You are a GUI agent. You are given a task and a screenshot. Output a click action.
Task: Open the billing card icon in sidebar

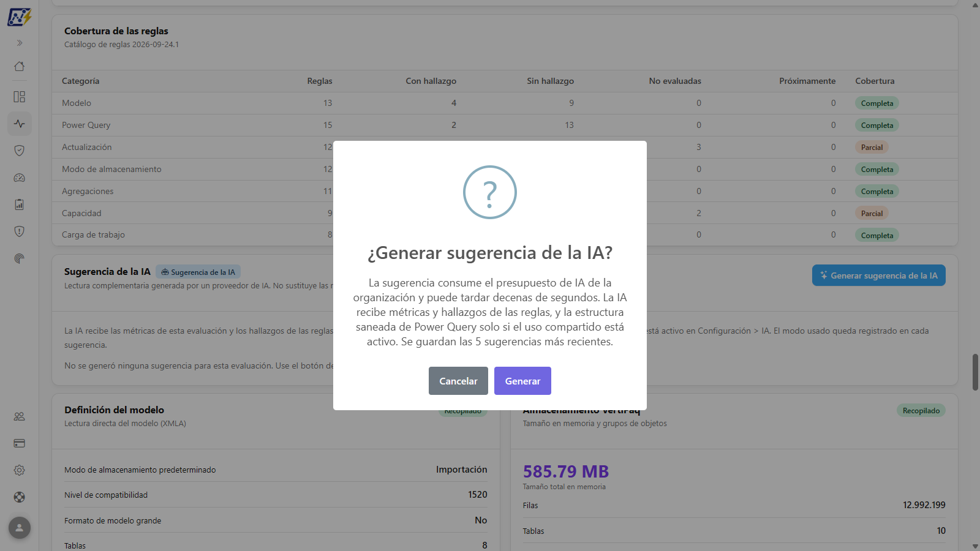[x=20, y=443]
